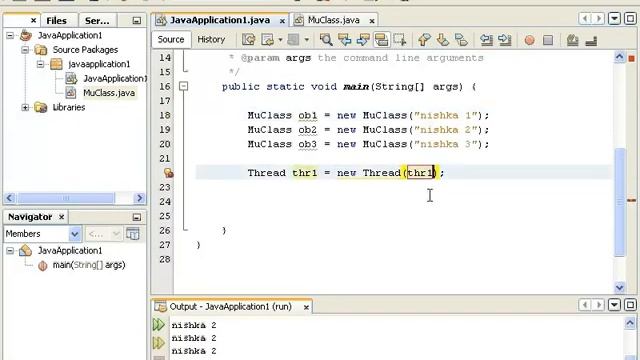The height and width of the screenshot is (360, 640).
Task: Open editor documents list dropdown
Action: [x=614, y=19]
